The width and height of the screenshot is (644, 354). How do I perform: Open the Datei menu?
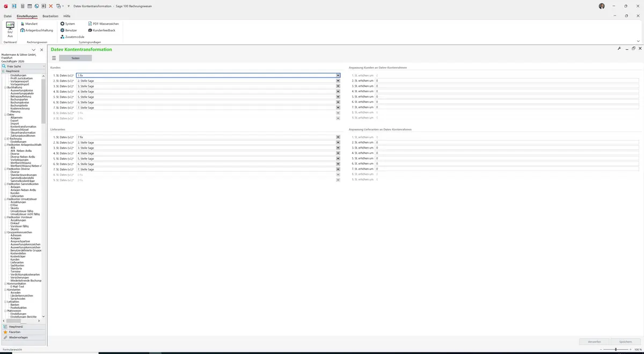(8, 16)
